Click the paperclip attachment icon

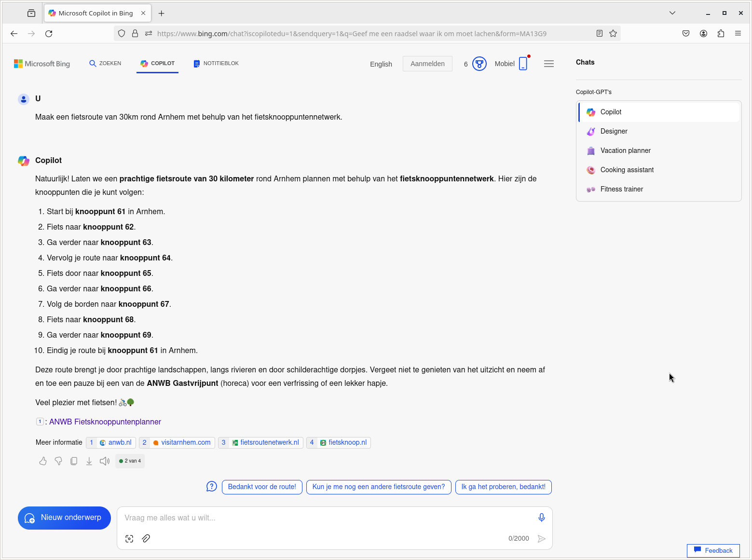pyautogui.click(x=146, y=539)
